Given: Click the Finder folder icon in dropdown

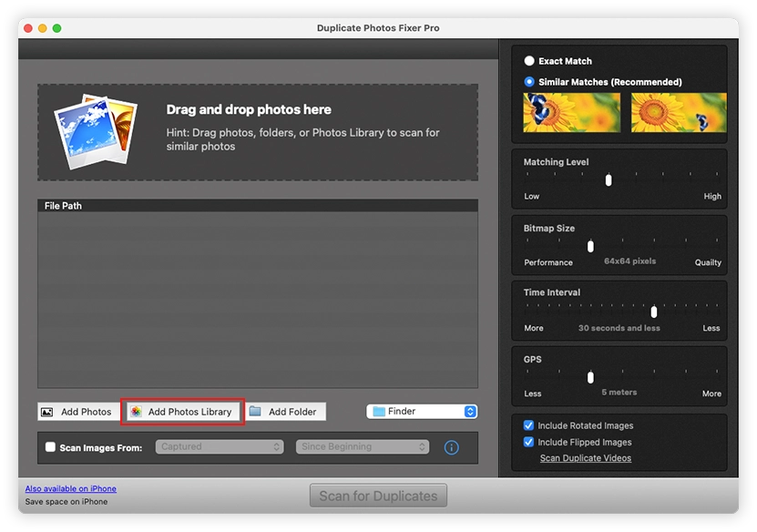Looking at the screenshot, I should coord(379,412).
